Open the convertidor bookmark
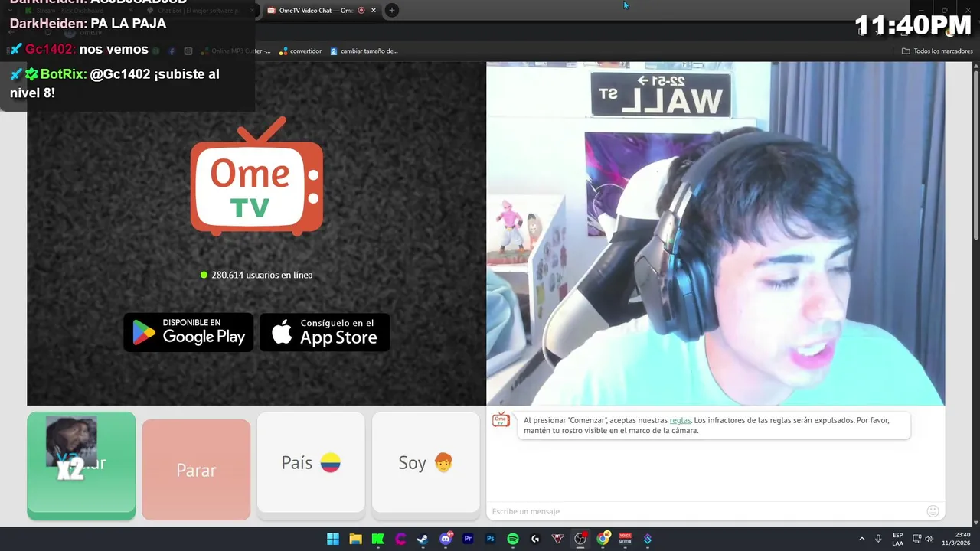 300,51
